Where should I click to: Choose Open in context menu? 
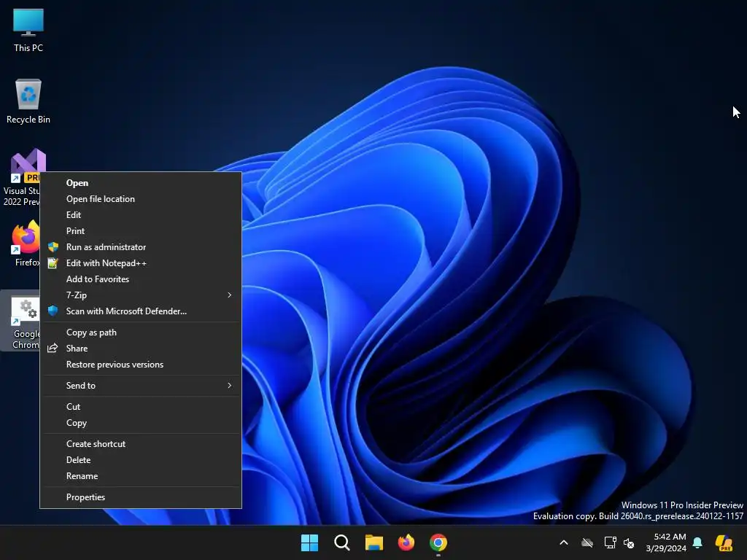(141, 183)
